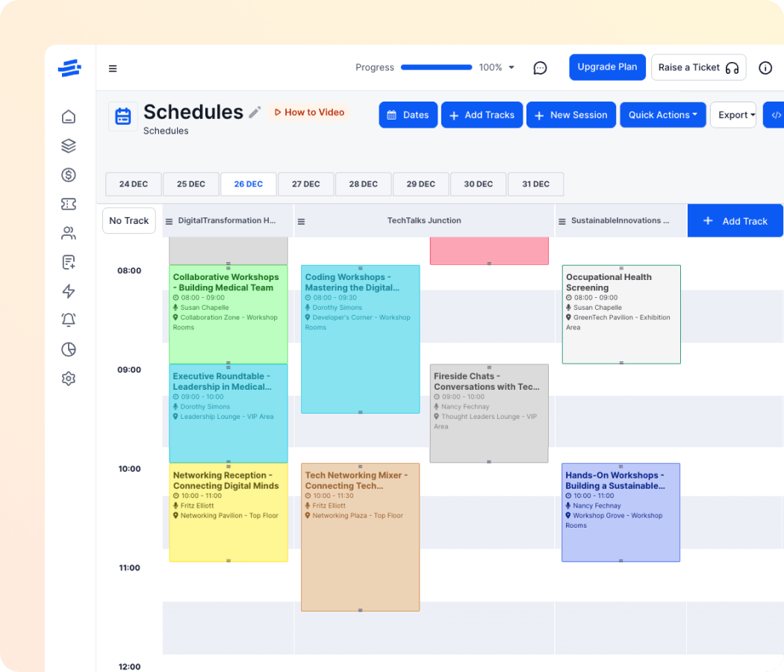Open the Export dropdown
Screen dimensions: 784x672
click(733, 115)
